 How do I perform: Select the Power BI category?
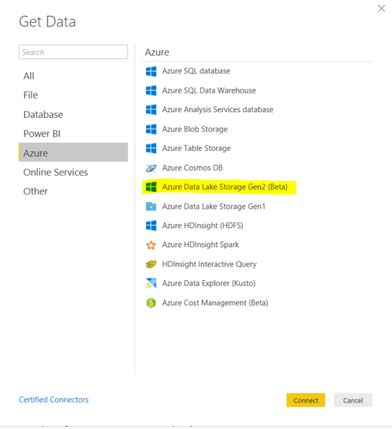tap(42, 134)
